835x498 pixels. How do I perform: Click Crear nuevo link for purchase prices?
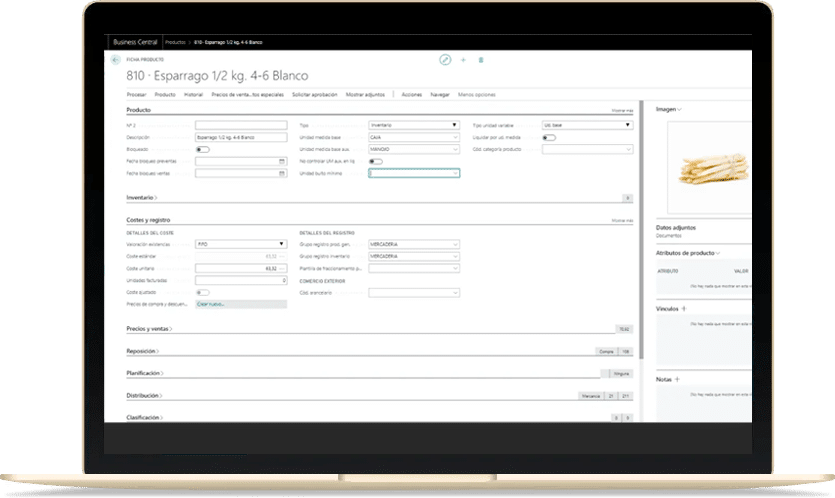coord(210,303)
